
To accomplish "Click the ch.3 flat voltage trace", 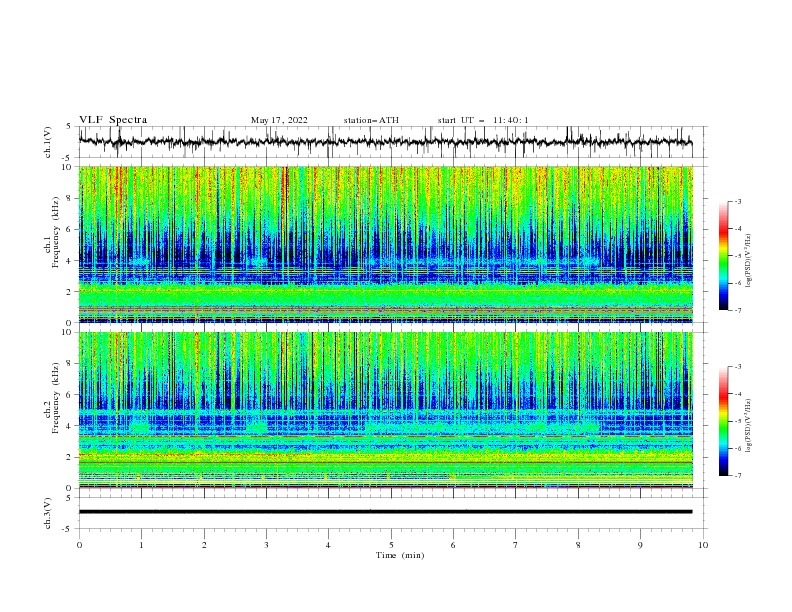I will pos(385,512).
